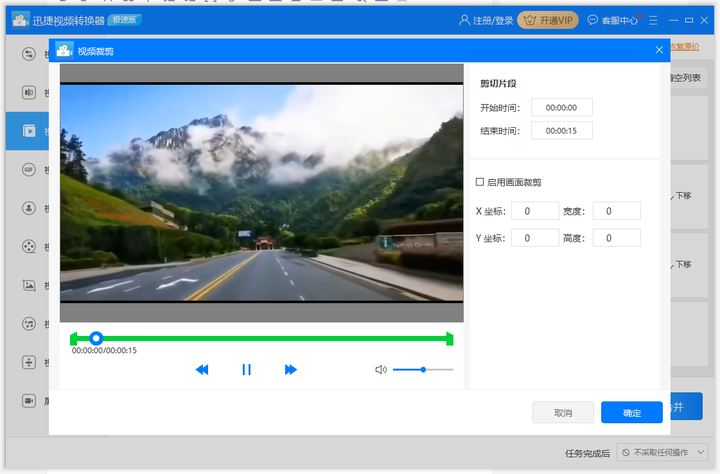Click the 开始时间 start time field
Viewport: 720px width, 474px height.
562,107
